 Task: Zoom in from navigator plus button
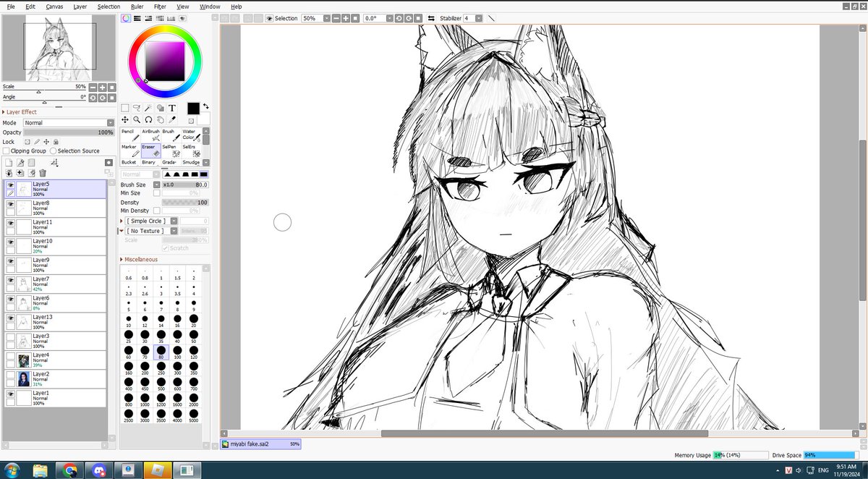102,87
